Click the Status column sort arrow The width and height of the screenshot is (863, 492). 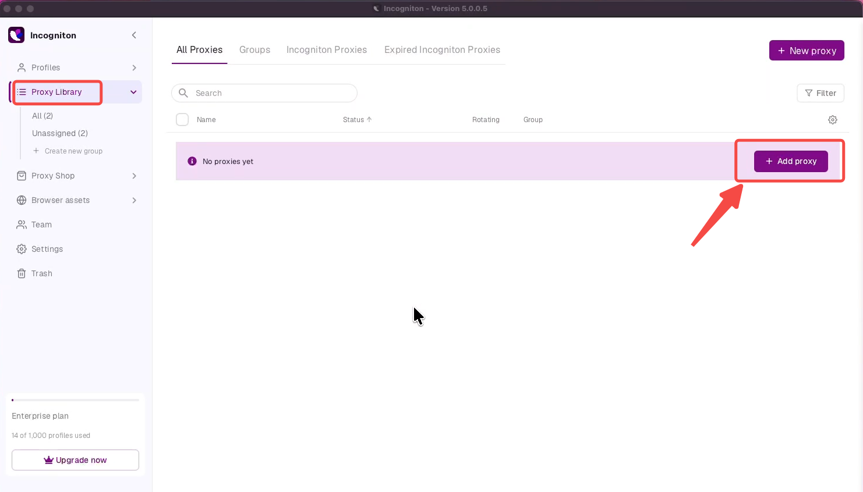369,119
